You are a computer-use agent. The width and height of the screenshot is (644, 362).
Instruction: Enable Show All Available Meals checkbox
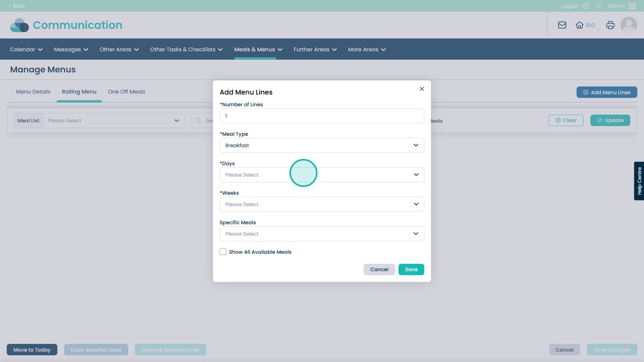point(223,252)
